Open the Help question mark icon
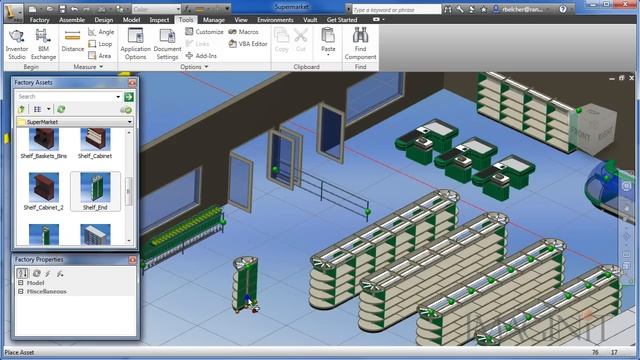640x360 pixels. tap(563, 9)
